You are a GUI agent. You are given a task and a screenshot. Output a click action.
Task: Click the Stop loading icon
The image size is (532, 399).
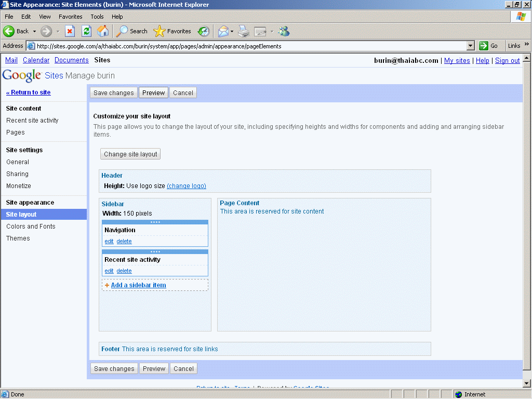[x=70, y=31]
